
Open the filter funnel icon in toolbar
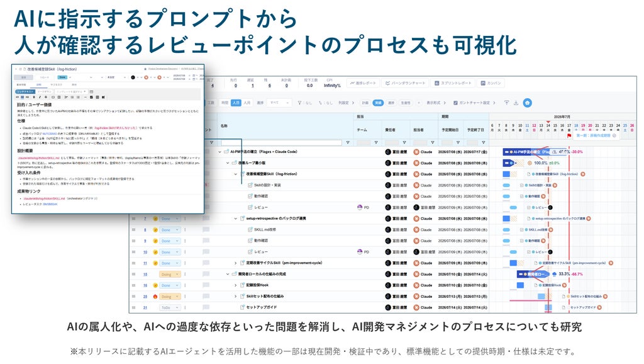[x=299, y=103]
